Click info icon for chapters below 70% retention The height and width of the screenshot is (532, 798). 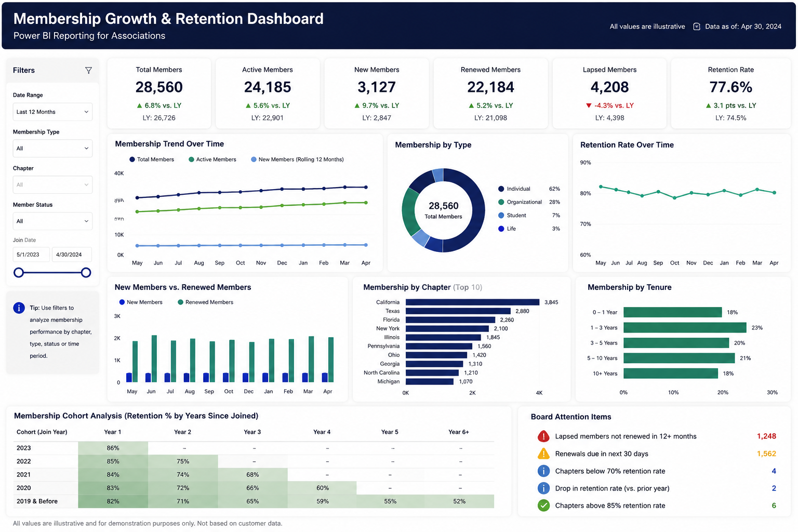click(x=543, y=471)
